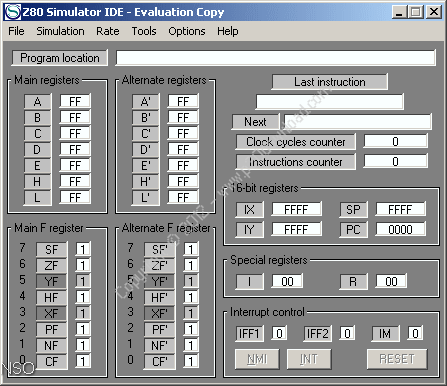This screenshot has width=447, height=386.
Task: Click the Program location button
Action: click(60, 58)
